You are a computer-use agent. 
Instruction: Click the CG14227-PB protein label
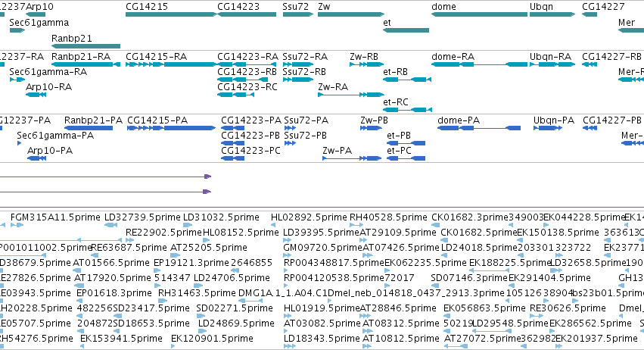[612, 120]
